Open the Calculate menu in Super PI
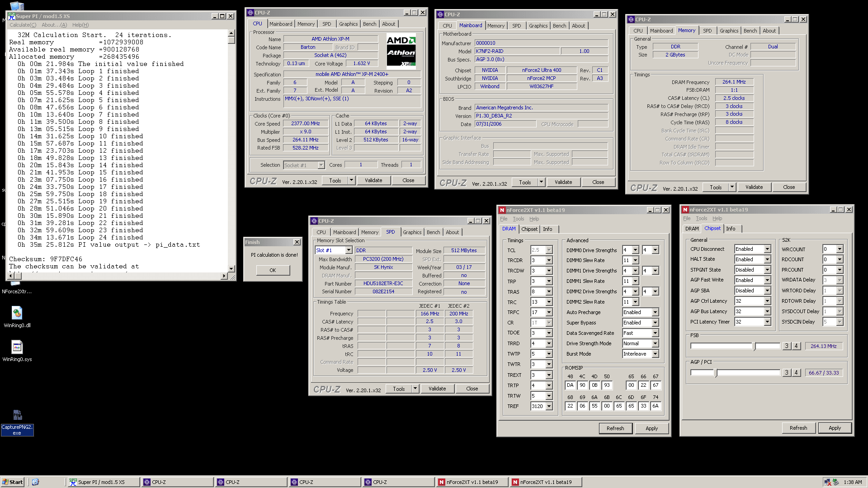The width and height of the screenshot is (868, 488). [x=23, y=25]
